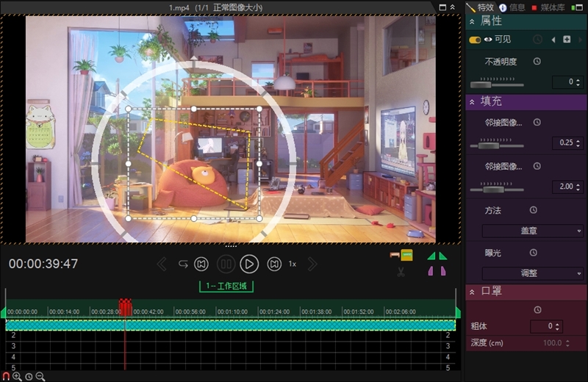The image size is (588, 382).
Task: Toggle keyframe clock for first 邻接图像 parameter
Action: 537,122
